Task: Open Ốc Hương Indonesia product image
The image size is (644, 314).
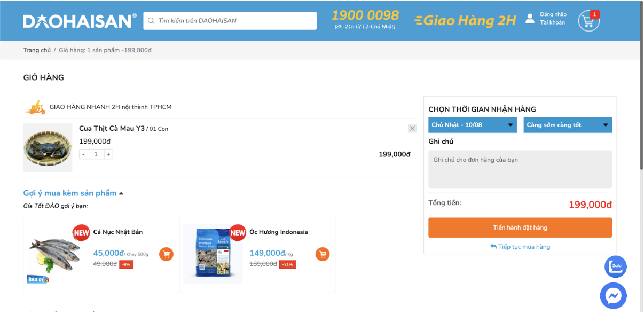Action: pyautogui.click(x=213, y=254)
